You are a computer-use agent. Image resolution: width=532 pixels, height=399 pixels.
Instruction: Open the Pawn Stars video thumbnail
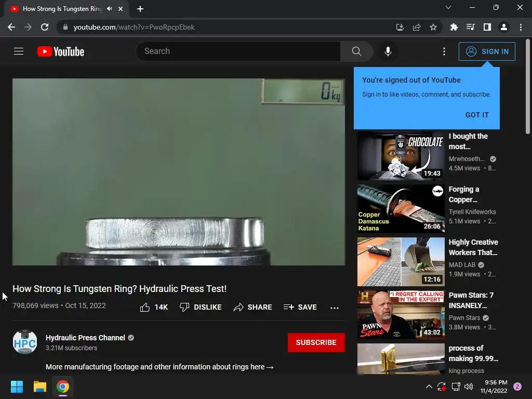click(x=401, y=315)
